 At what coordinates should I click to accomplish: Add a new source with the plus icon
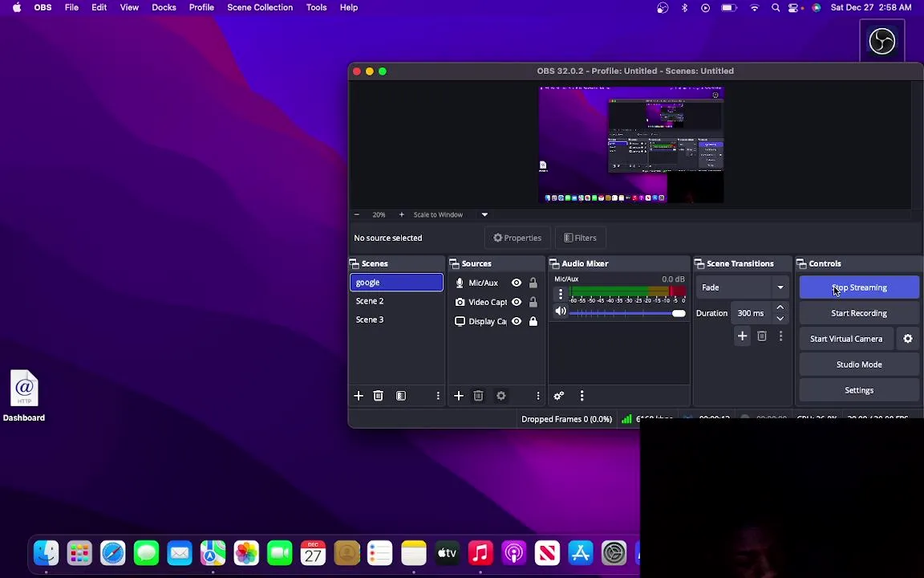tap(459, 396)
